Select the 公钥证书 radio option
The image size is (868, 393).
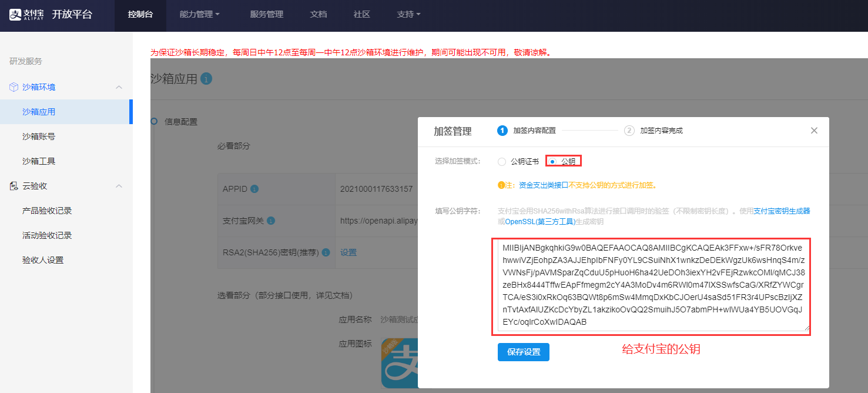[x=501, y=161]
